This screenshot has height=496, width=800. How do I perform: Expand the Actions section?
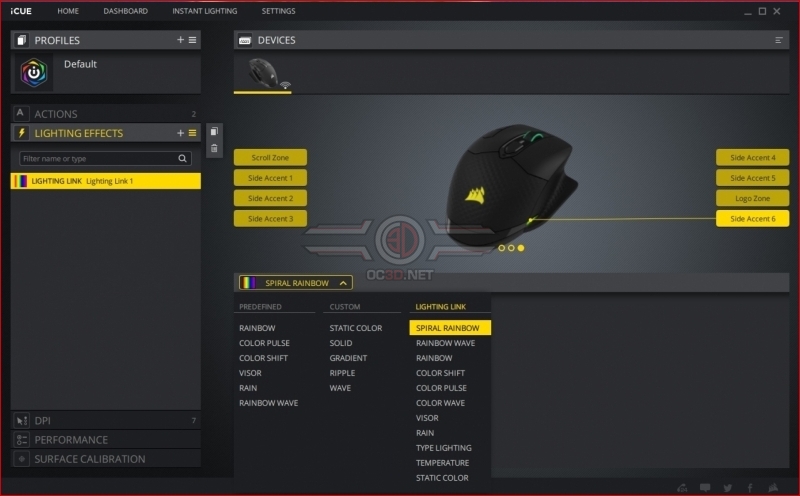[106, 114]
